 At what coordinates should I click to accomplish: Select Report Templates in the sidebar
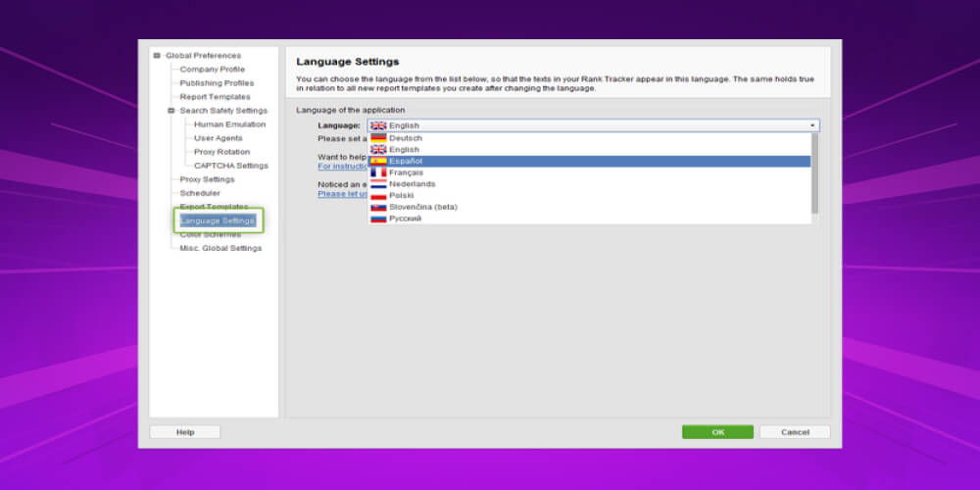[x=215, y=97]
